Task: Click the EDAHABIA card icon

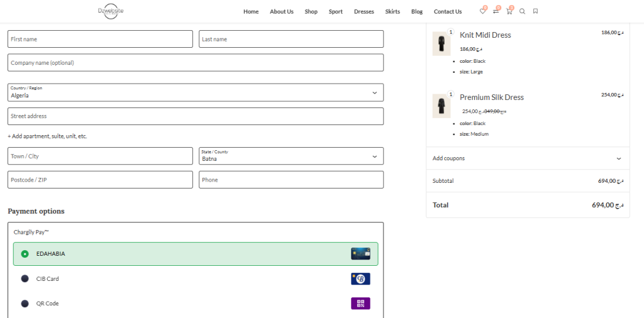Action: (x=360, y=254)
